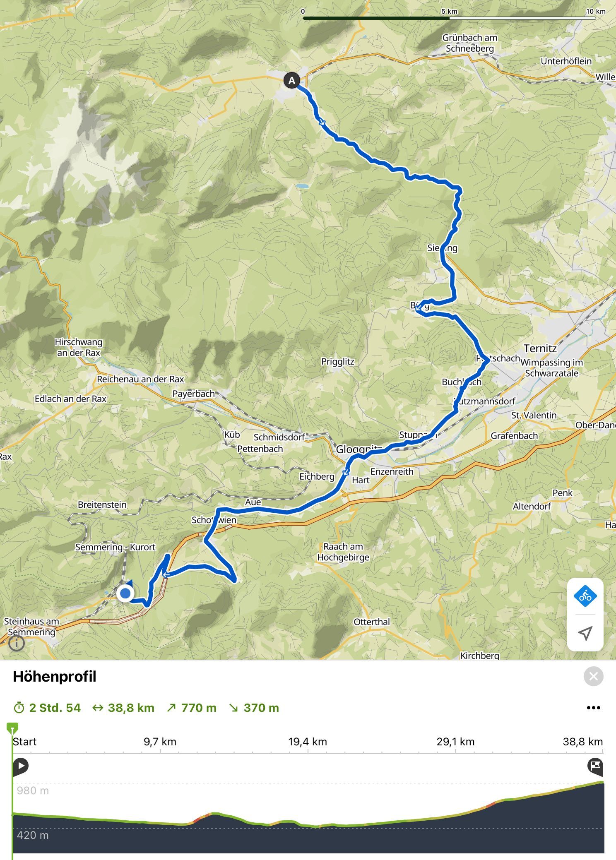Tap the 770 m ascent stat
Image resolution: width=616 pixels, height=860 pixels.
point(192,708)
